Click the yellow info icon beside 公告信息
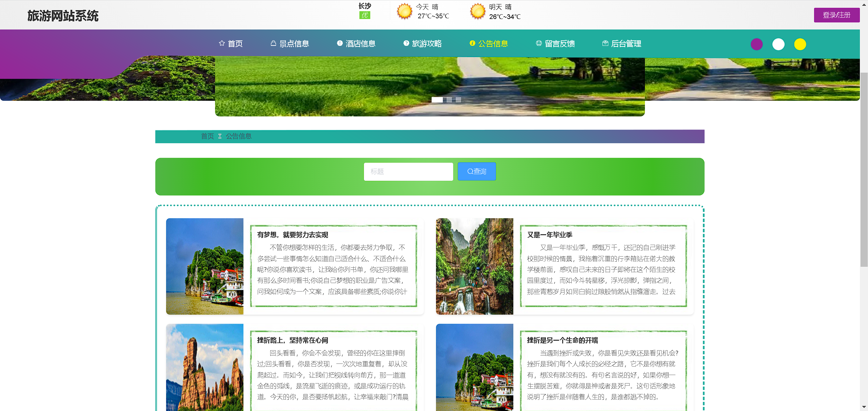 tap(472, 43)
